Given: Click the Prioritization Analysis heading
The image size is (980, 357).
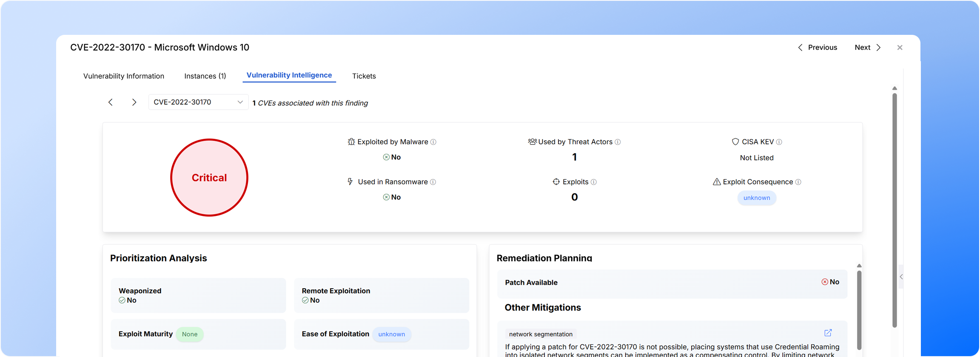Looking at the screenshot, I should (158, 258).
